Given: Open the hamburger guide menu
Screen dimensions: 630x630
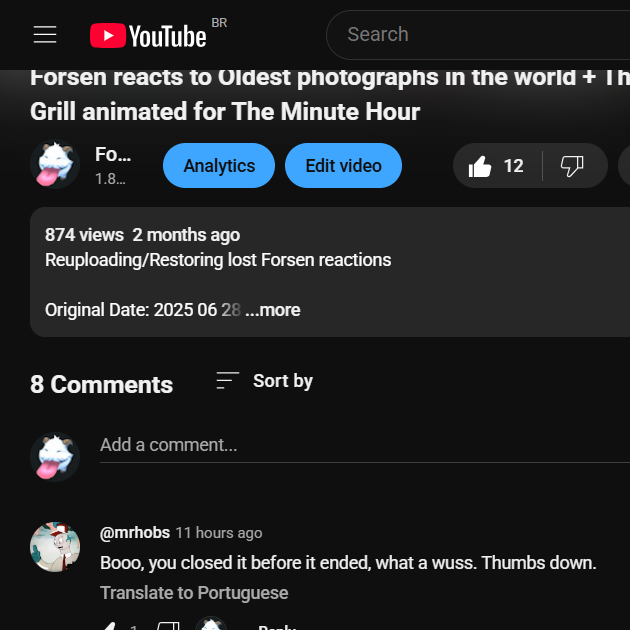Looking at the screenshot, I should [45, 35].
